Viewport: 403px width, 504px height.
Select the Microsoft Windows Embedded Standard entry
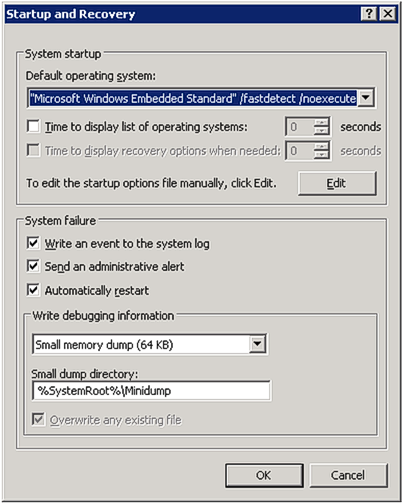(x=193, y=98)
